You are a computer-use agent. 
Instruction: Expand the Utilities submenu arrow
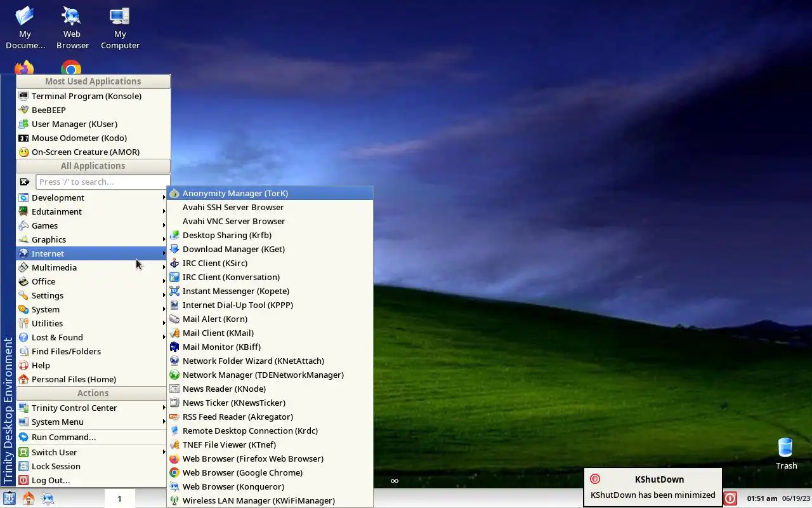click(164, 323)
